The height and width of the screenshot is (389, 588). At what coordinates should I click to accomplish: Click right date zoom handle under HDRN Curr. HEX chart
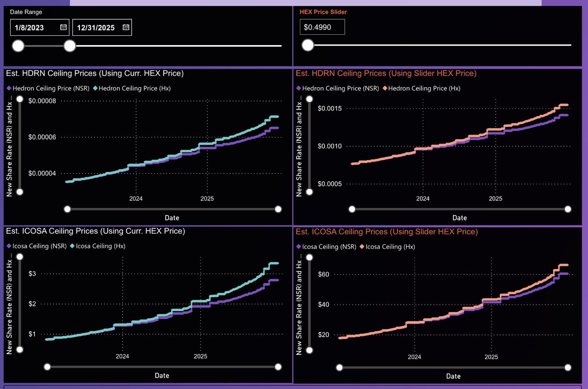pyautogui.click(x=278, y=209)
